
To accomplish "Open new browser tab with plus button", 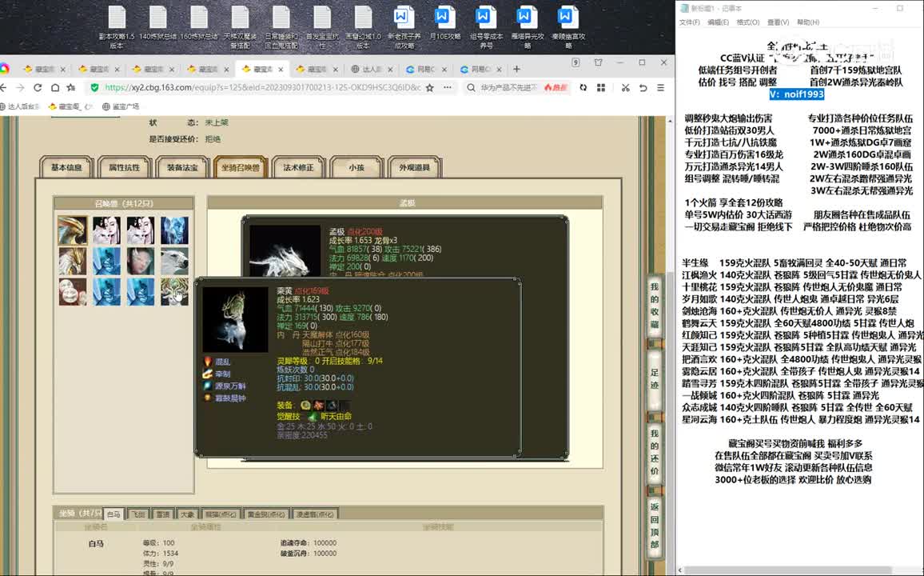I will (x=517, y=69).
